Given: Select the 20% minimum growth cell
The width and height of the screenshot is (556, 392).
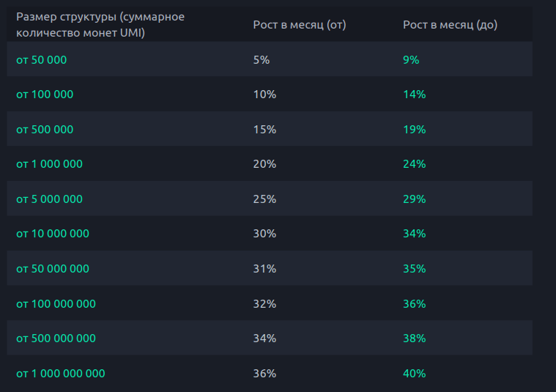Looking at the screenshot, I should 264,164.
